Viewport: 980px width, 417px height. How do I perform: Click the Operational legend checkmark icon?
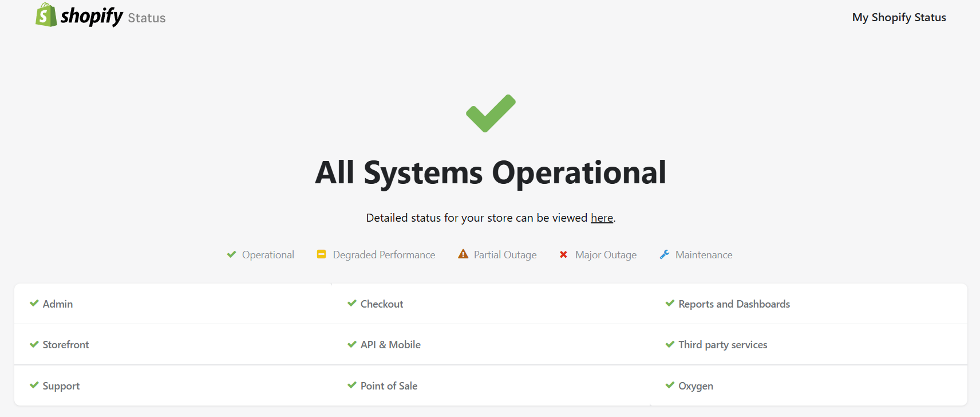tap(231, 254)
